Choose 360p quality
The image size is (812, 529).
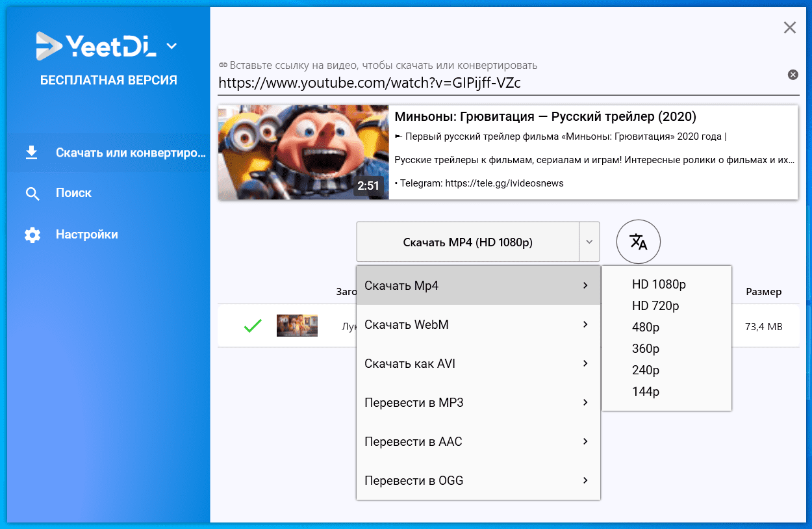tap(646, 348)
